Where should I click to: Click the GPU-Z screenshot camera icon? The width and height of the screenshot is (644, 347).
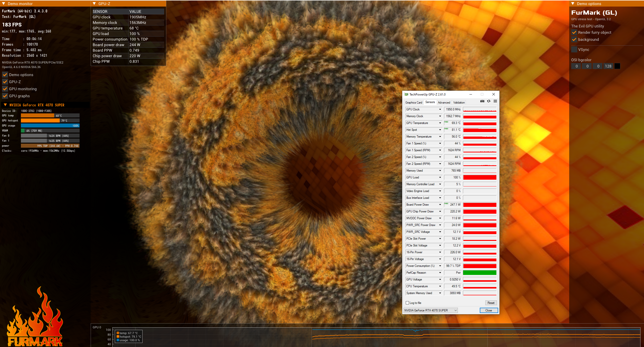click(482, 101)
